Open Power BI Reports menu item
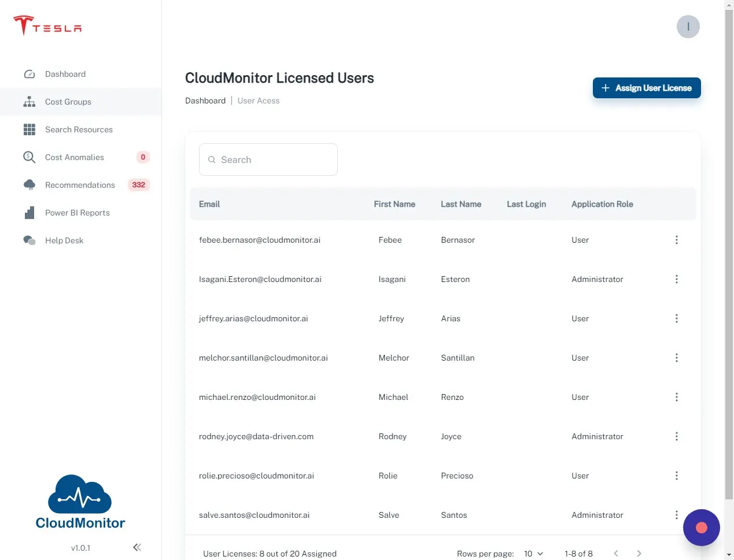The width and height of the screenshot is (734, 560). pos(80,213)
